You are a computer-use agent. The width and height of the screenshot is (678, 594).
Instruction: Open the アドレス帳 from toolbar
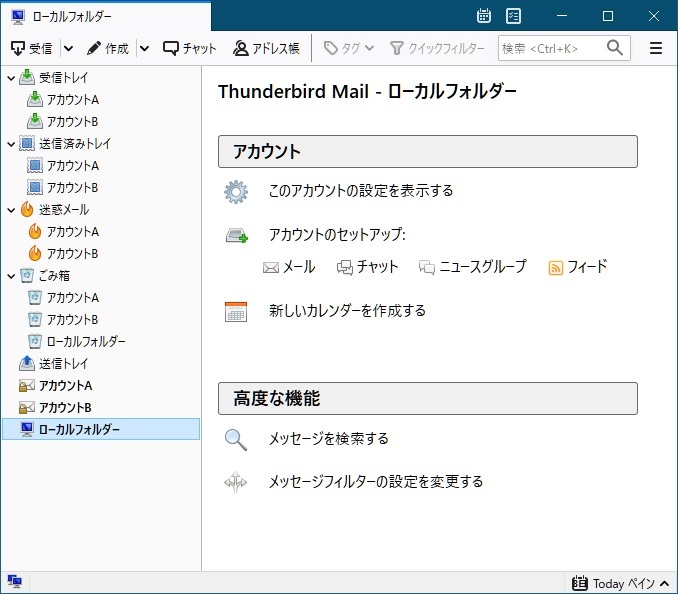tap(266, 48)
